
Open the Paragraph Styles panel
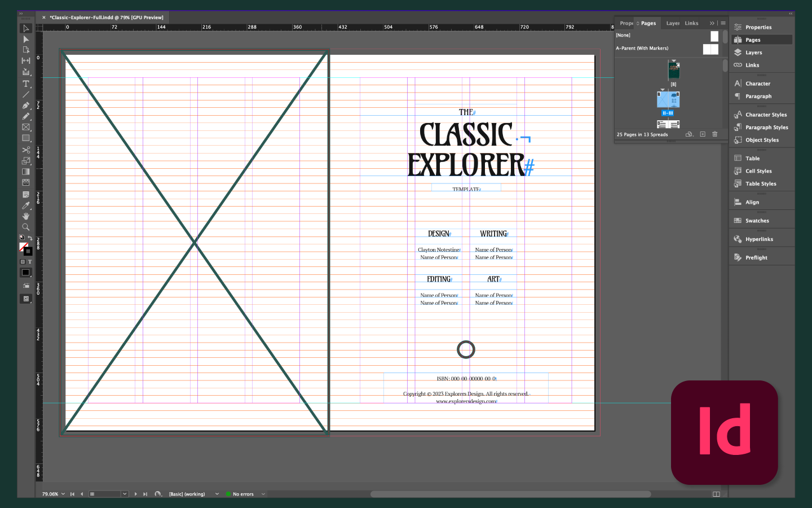(x=766, y=128)
